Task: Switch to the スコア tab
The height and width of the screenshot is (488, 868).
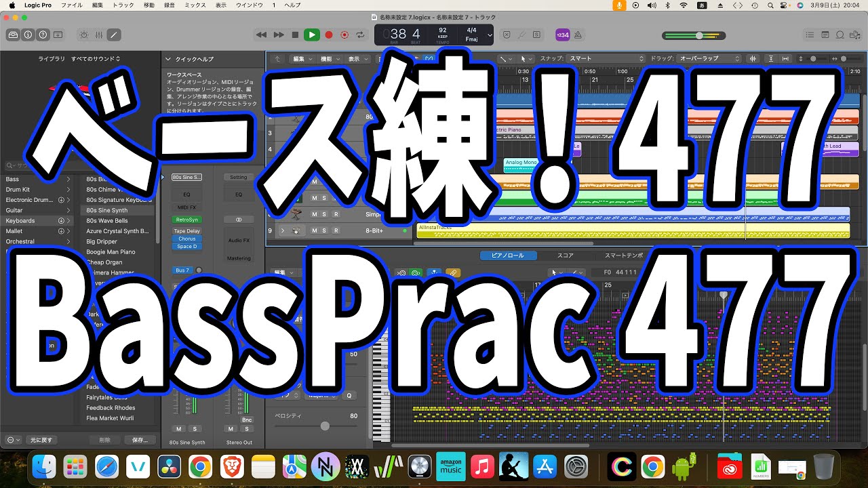Action: [x=565, y=256]
